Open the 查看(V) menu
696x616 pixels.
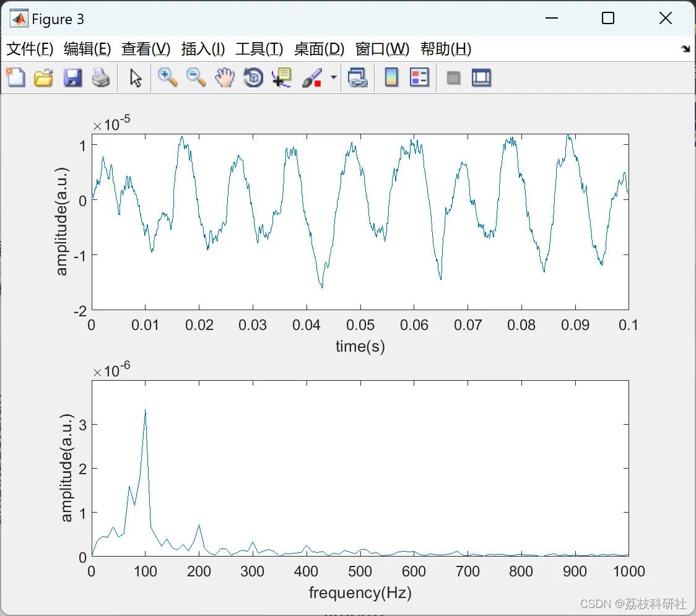pos(146,49)
